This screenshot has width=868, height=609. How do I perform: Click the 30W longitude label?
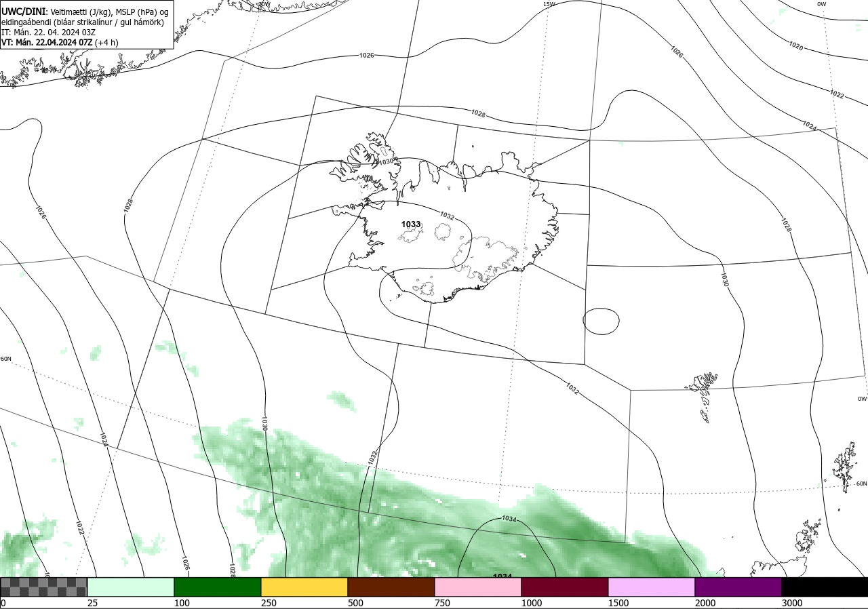[264, 4]
